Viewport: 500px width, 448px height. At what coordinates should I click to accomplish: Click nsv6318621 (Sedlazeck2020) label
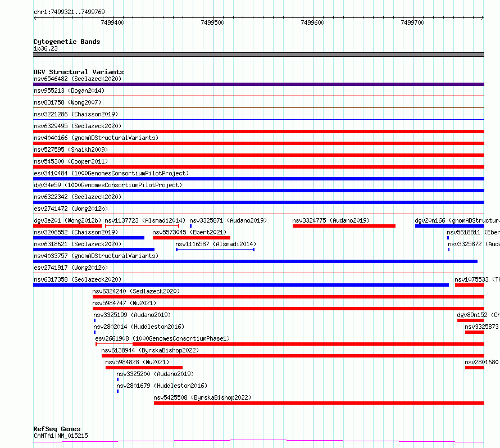pos(78,244)
